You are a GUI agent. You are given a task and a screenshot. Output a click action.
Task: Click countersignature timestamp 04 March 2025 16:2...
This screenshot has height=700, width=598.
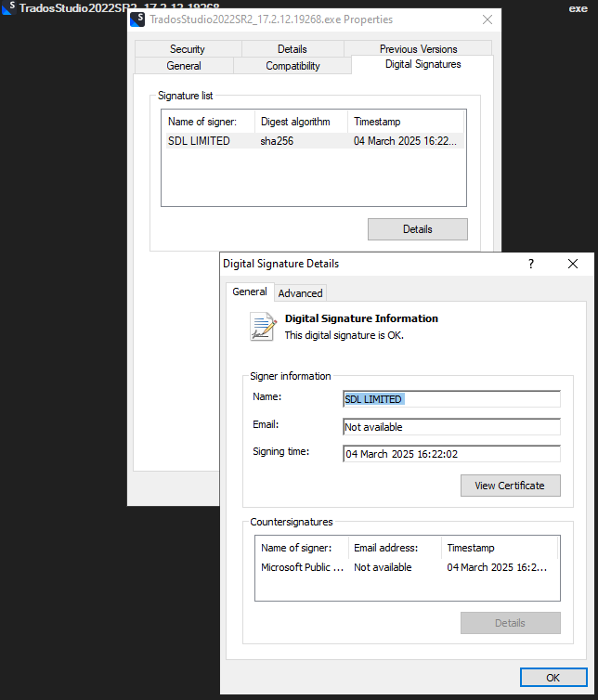pyautogui.click(x=497, y=567)
